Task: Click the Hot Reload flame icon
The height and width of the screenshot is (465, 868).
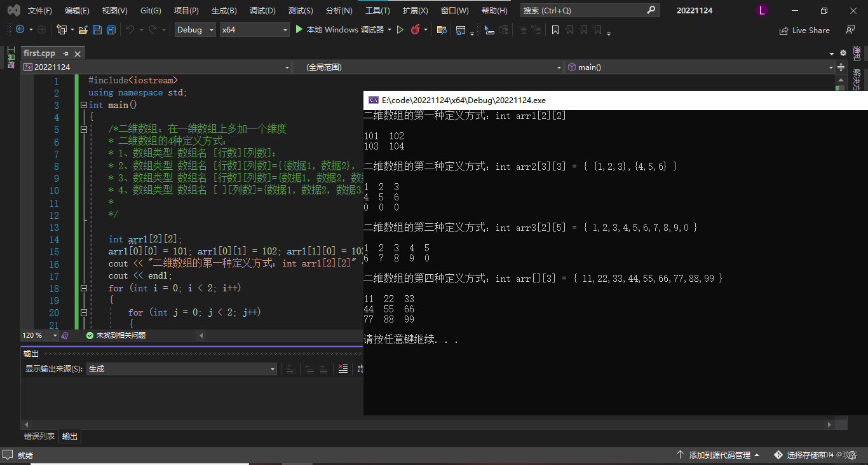Action: pyautogui.click(x=416, y=30)
